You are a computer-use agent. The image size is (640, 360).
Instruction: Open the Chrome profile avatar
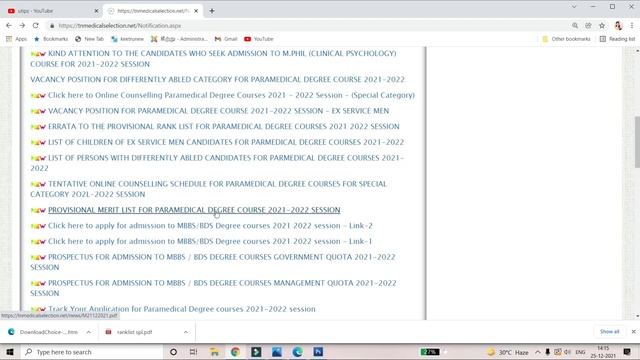coord(618,25)
